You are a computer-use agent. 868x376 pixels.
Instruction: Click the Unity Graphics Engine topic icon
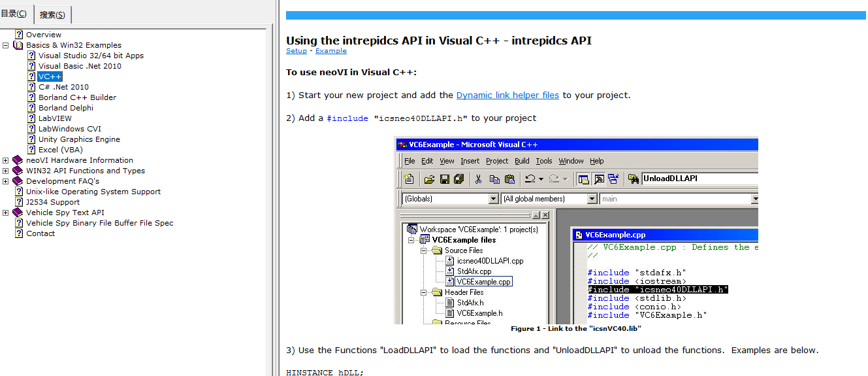point(32,139)
